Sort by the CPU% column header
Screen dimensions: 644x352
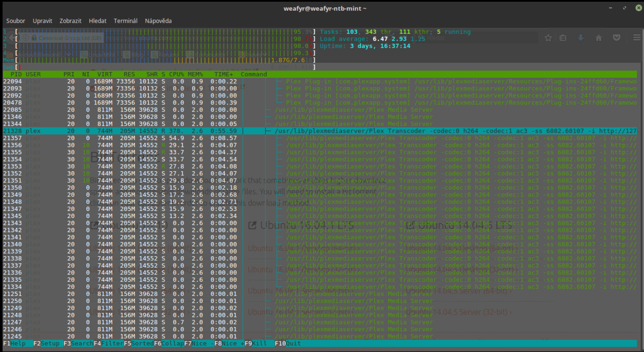click(x=176, y=74)
